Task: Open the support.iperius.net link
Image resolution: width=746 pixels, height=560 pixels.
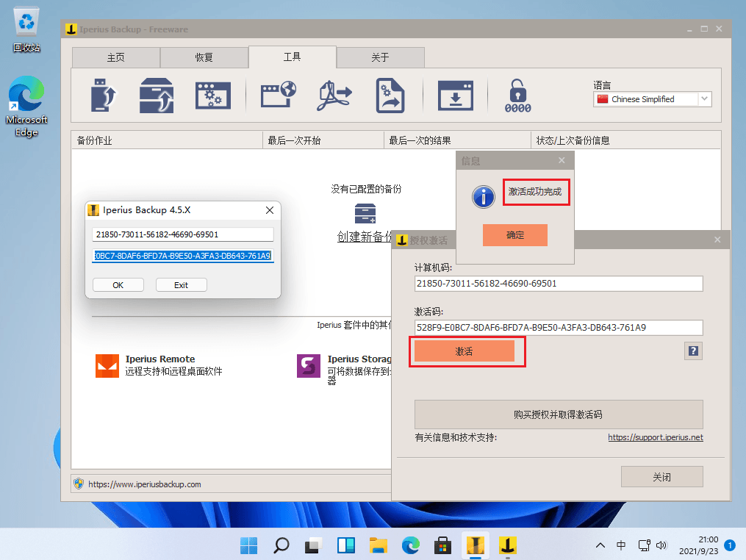Action: pyautogui.click(x=655, y=437)
